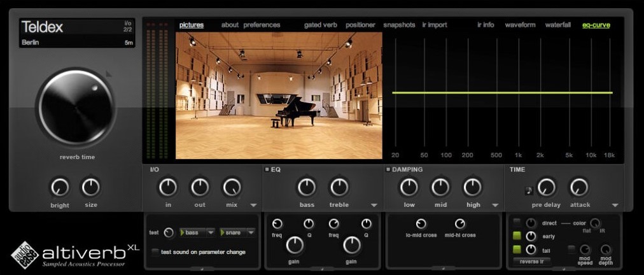Click the lo-mid cross knob

point(421,224)
